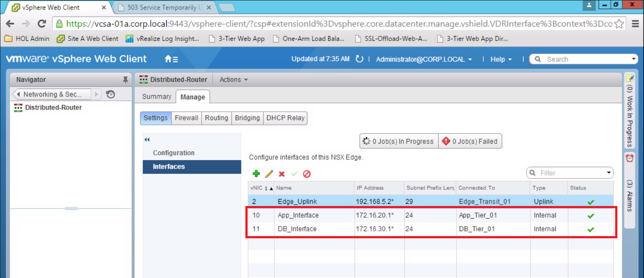Edit the selected interface using the pencil icon
The height and width of the screenshot is (278, 644).
click(269, 174)
